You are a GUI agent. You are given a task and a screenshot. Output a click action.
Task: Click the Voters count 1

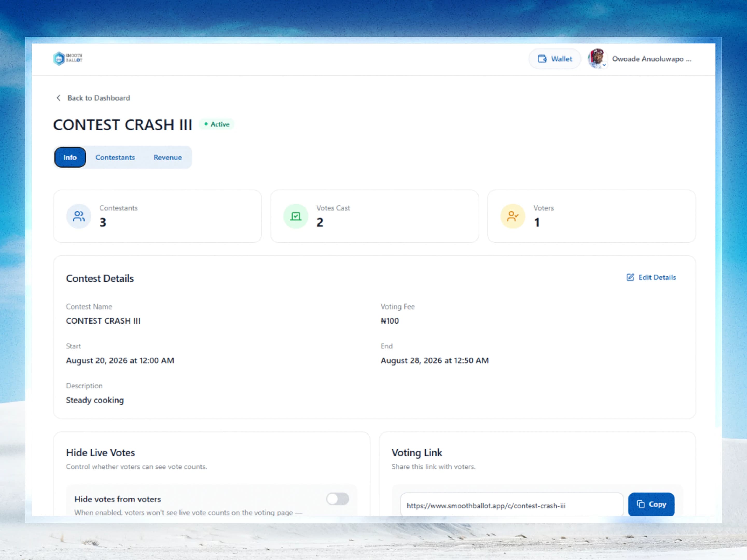point(537,222)
